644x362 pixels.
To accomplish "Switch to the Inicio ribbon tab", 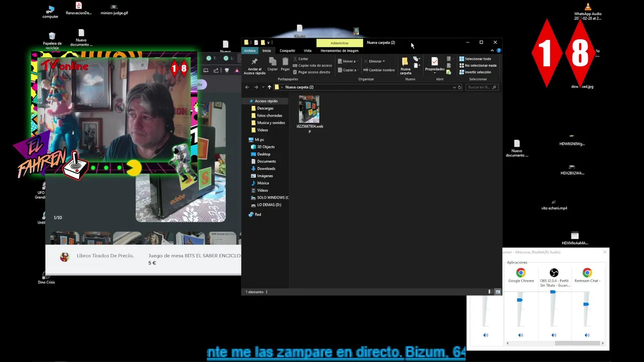I will 266,50.
